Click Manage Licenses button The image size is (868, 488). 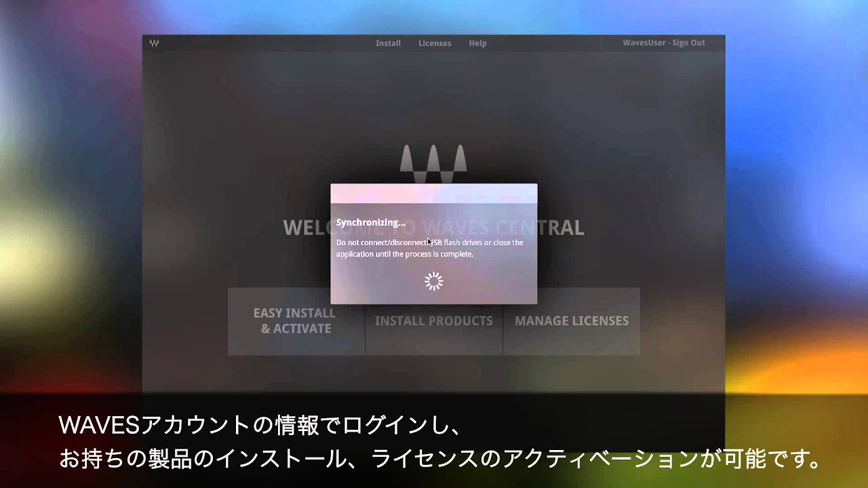tap(572, 321)
